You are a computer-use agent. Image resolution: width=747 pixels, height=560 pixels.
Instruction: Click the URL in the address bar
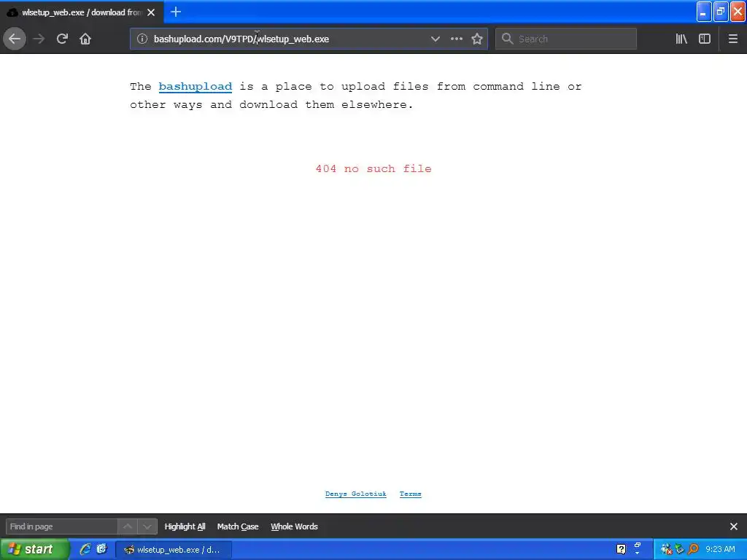(x=241, y=39)
